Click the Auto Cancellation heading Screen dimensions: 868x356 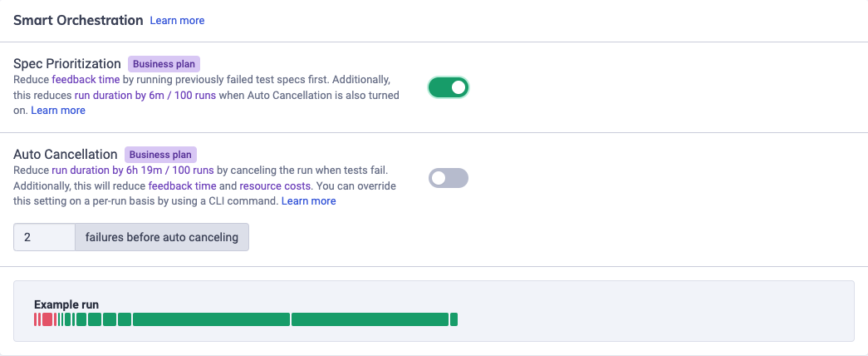point(66,155)
